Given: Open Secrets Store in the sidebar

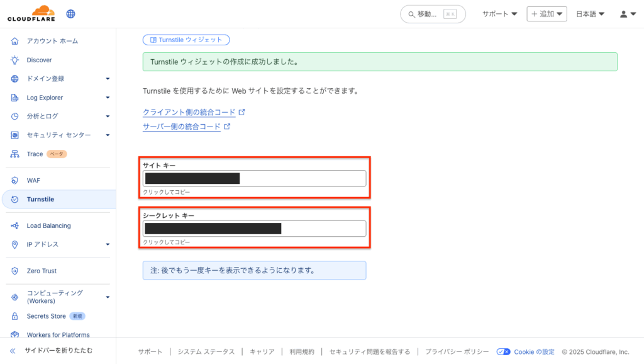Looking at the screenshot, I should click(46, 316).
